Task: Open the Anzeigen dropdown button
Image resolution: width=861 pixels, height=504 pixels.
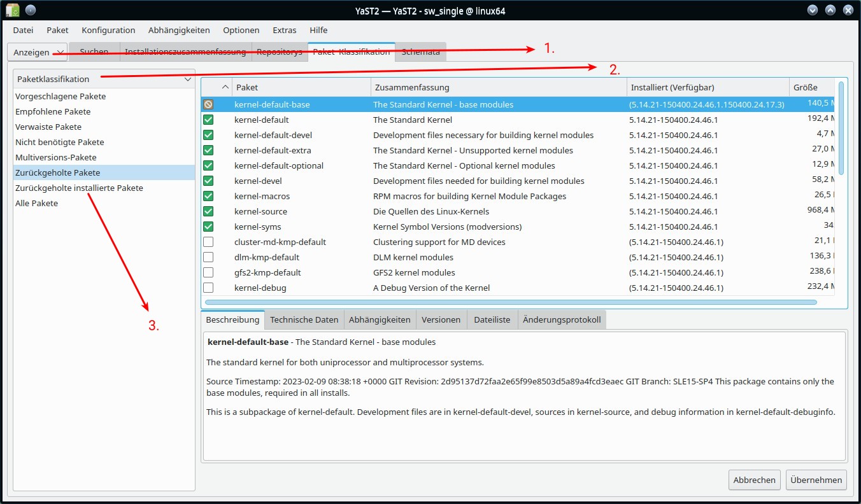Action: coord(38,52)
